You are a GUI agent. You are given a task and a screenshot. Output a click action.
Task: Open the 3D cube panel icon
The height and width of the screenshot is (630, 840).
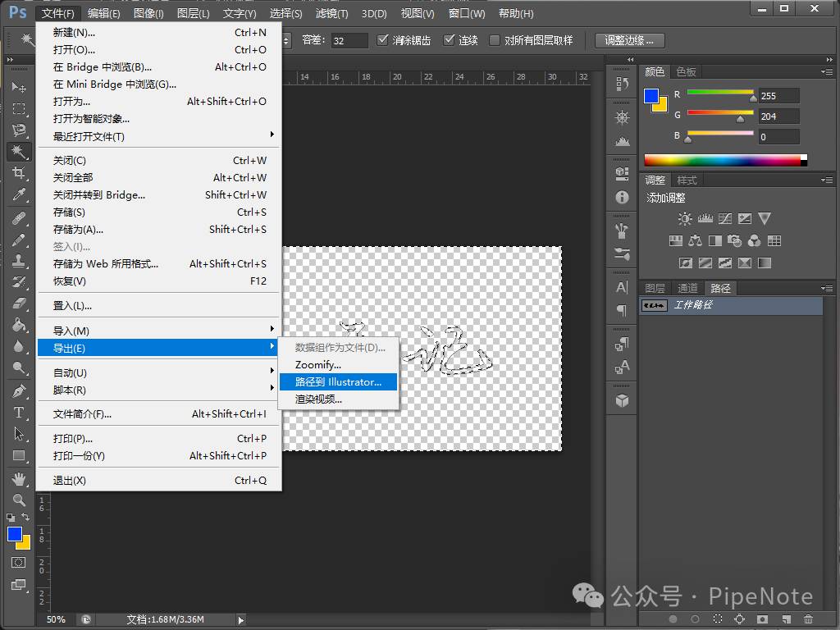click(x=622, y=400)
